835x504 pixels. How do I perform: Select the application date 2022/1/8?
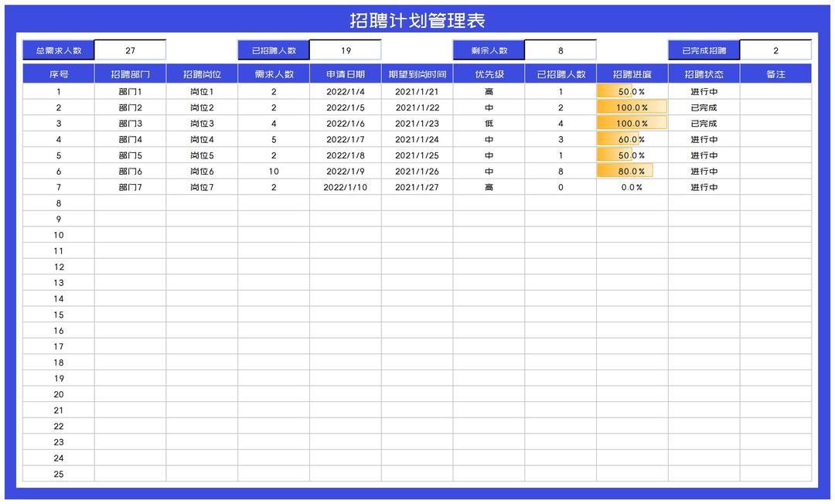346,155
